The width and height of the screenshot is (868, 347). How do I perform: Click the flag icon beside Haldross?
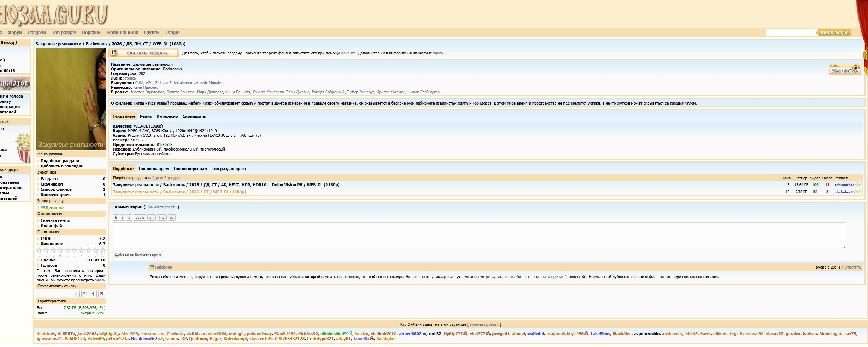tap(152, 267)
